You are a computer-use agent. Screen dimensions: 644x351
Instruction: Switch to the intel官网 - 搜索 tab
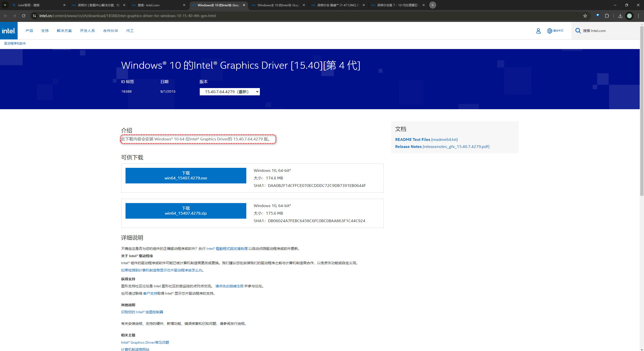point(38,5)
